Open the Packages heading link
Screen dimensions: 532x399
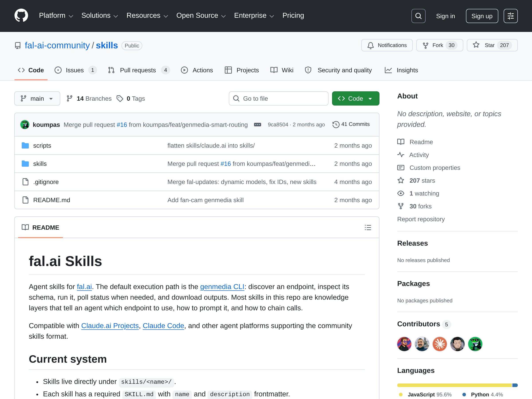point(413,284)
